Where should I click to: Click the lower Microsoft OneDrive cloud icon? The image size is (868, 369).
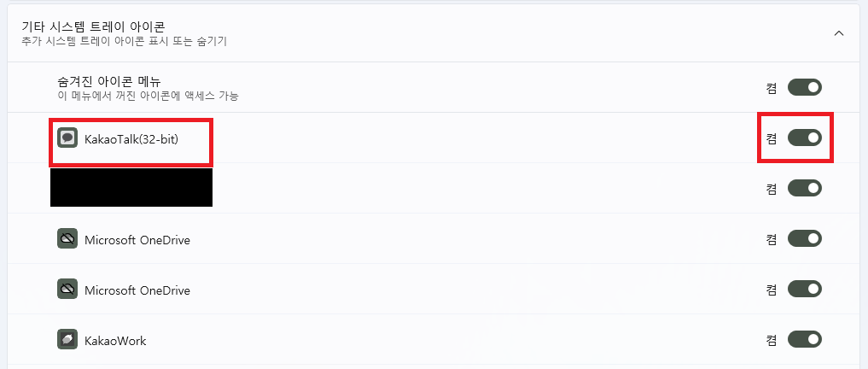coord(67,290)
